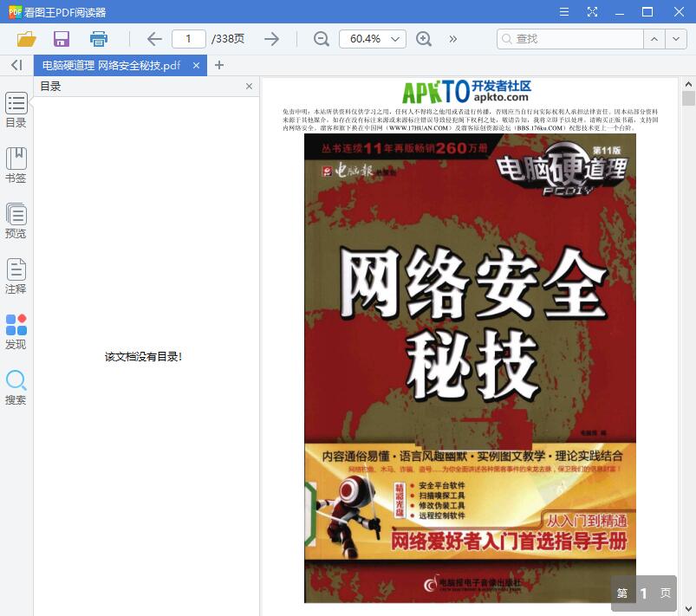Click the 第 1 页 page indicator

(644, 593)
